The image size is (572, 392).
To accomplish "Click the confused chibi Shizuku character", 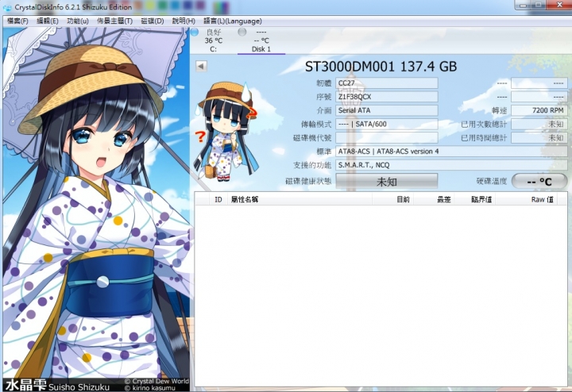I will (226, 131).
